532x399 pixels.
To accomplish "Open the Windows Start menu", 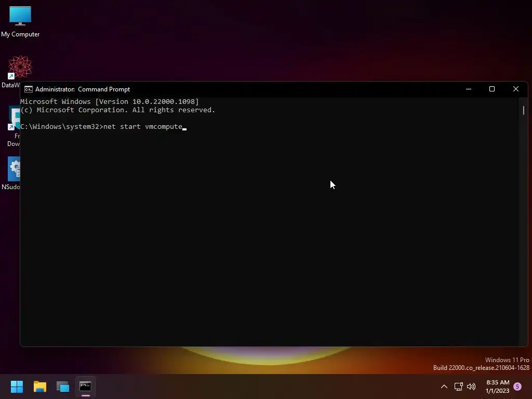I will pyautogui.click(x=17, y=387).
